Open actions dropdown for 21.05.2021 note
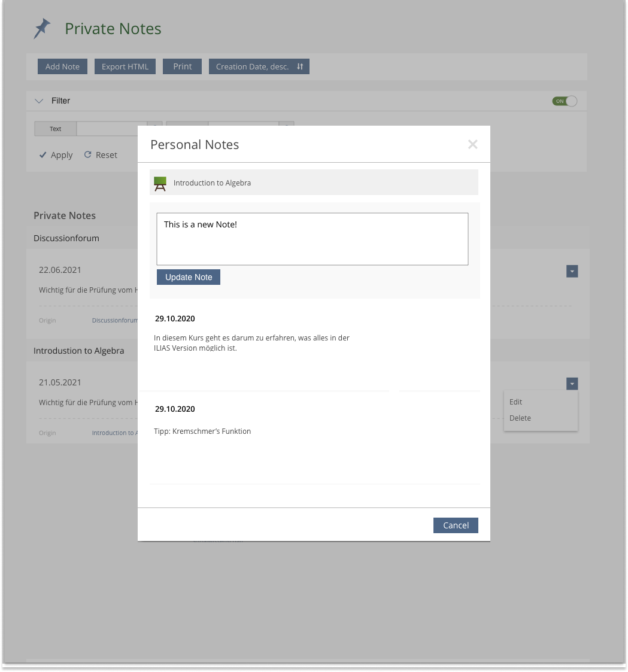Viewport: 628px width, 672px height. (x=572, y=384)
